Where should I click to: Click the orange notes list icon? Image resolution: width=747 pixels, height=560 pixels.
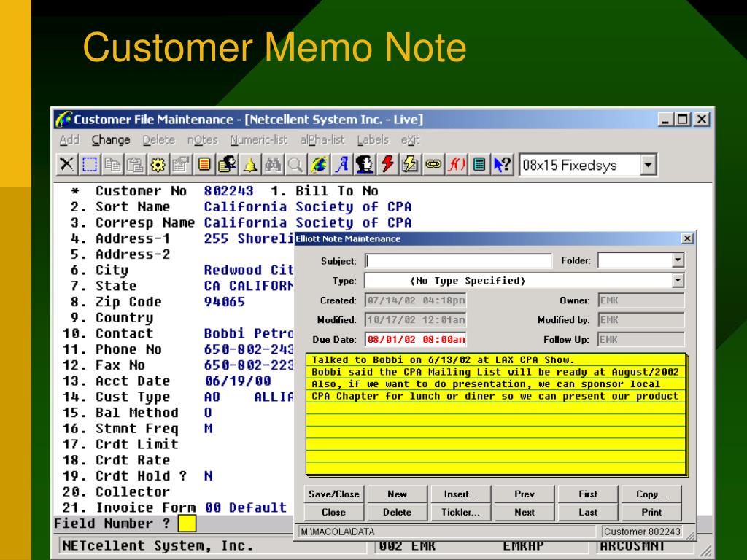204,164
